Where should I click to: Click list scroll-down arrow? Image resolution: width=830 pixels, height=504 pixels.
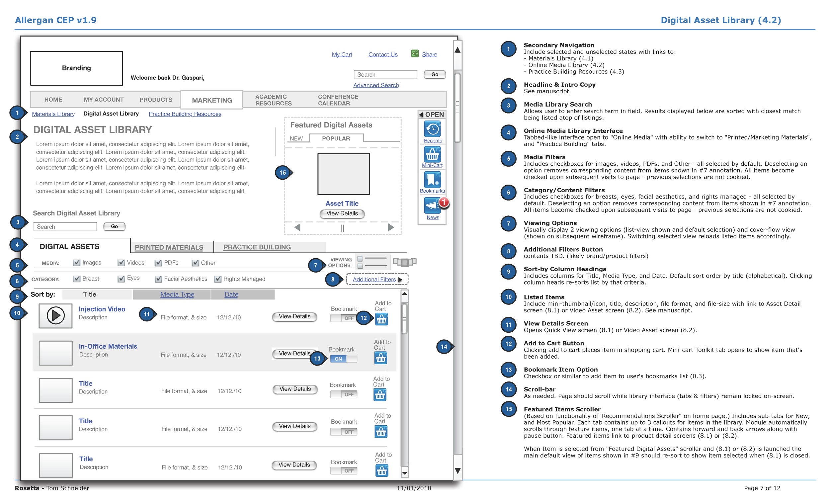(405, 473)
